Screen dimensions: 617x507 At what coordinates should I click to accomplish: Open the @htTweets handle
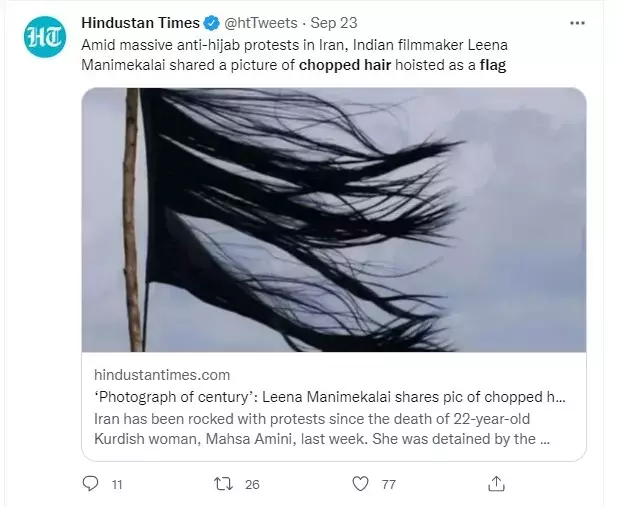[260, 23]
